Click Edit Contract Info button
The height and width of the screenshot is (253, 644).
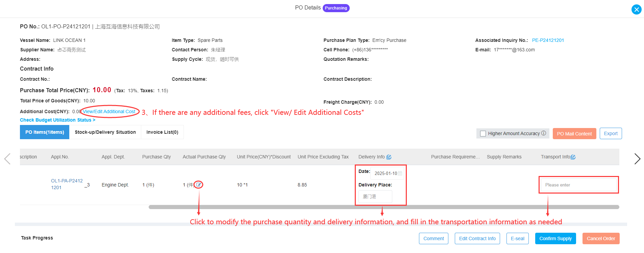[x=477, y=238]
